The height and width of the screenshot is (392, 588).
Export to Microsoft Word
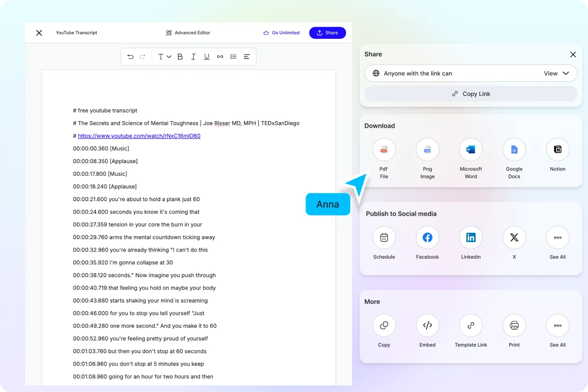470,150
